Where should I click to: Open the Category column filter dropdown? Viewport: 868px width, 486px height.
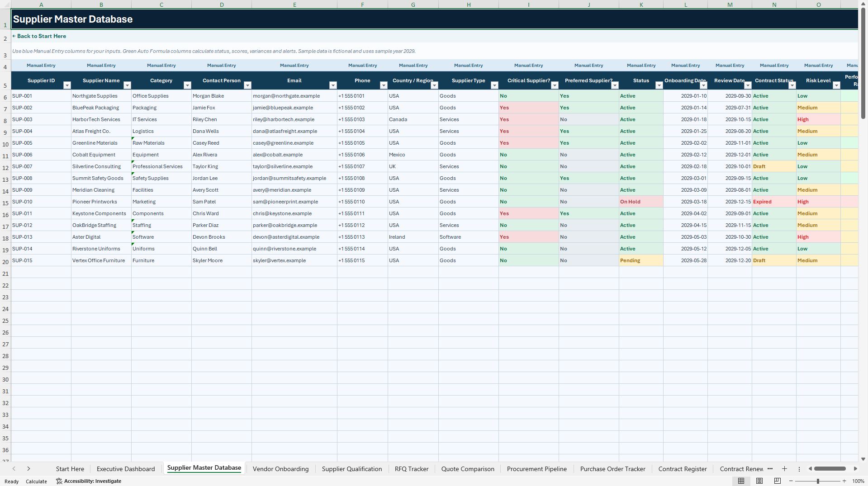(x=187, y=85)
